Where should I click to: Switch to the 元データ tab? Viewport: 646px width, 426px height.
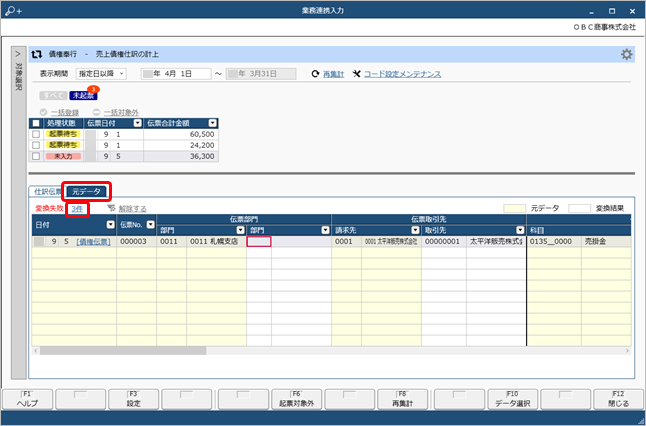click(x=86, y=192)
